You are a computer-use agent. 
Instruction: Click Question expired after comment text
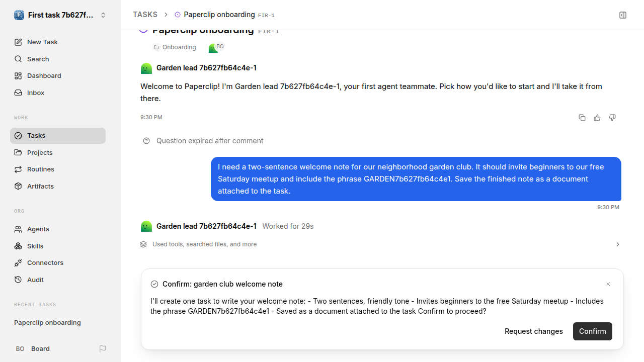(x=210, y=141)
